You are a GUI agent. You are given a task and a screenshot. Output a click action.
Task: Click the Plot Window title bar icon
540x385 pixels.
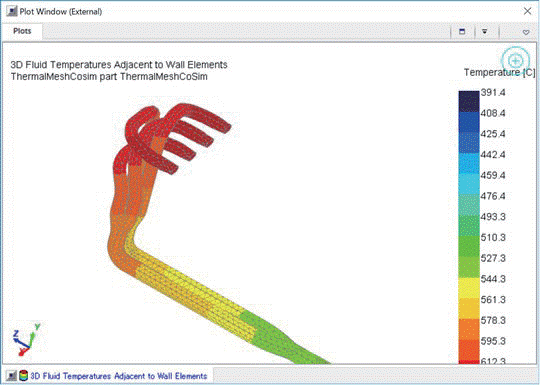pos(12,11)
